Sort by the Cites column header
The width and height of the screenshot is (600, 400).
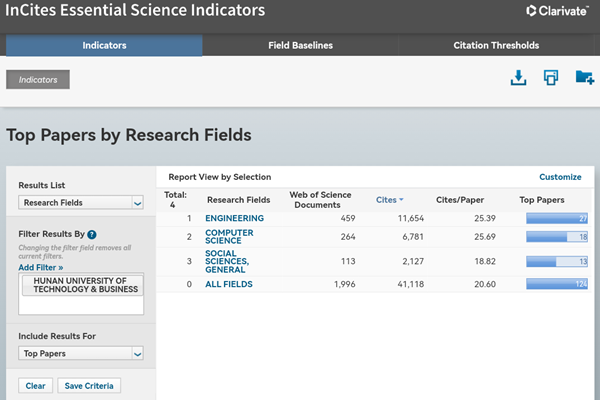390,200
